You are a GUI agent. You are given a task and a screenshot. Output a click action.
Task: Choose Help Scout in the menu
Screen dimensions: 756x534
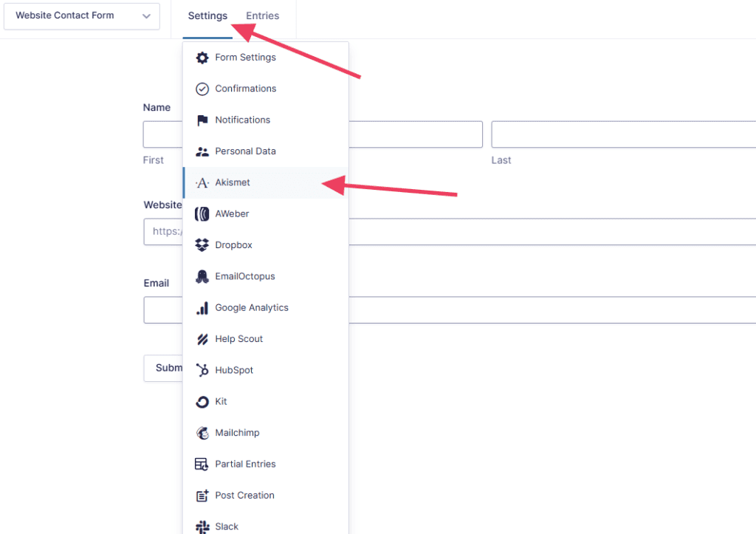click(266, 339)
